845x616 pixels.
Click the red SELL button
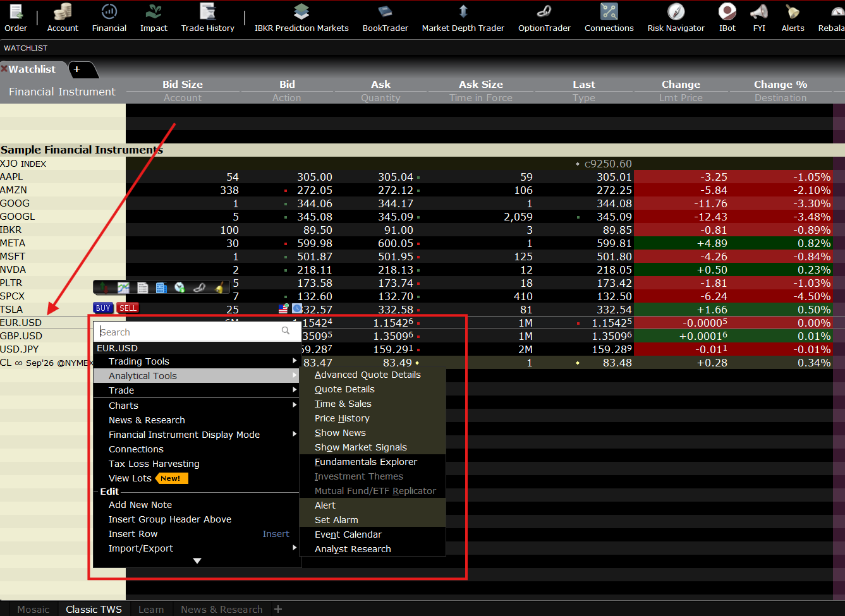tap(128, 308)
